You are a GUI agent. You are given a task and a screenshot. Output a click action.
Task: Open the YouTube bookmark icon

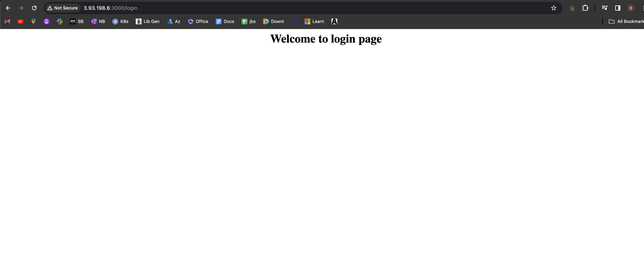[x=20, y=21]
